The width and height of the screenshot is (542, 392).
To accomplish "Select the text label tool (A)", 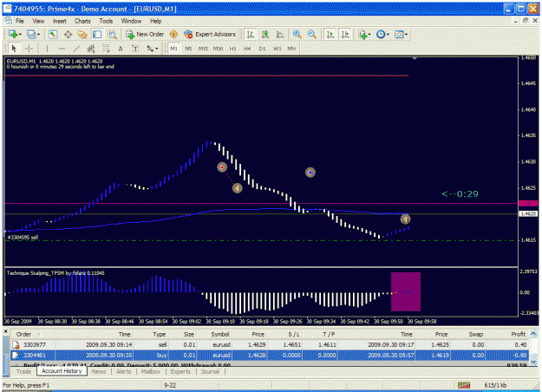I will click(121, 49).
